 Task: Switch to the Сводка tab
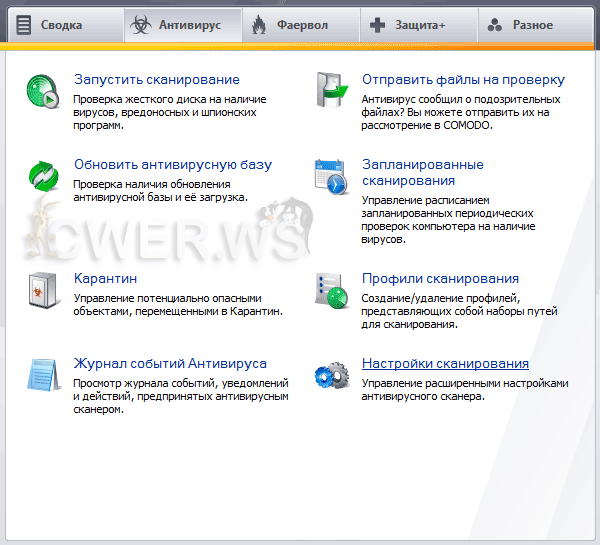point(61,25)
